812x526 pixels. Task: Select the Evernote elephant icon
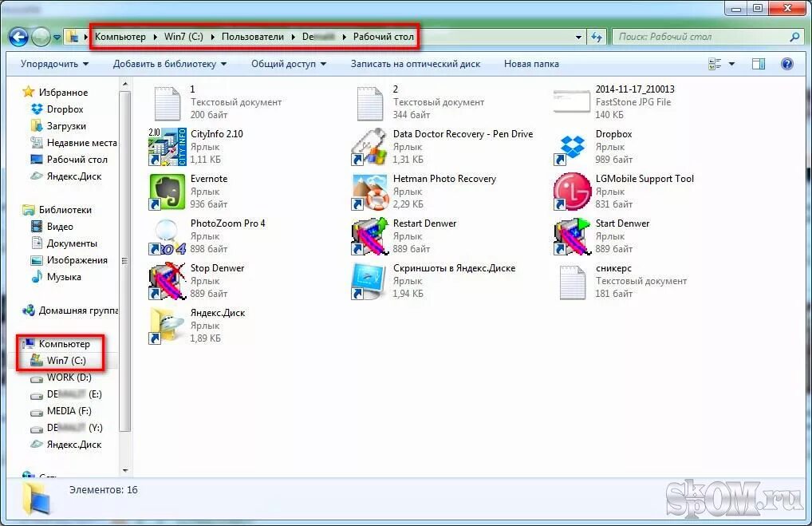click(167, 192)
